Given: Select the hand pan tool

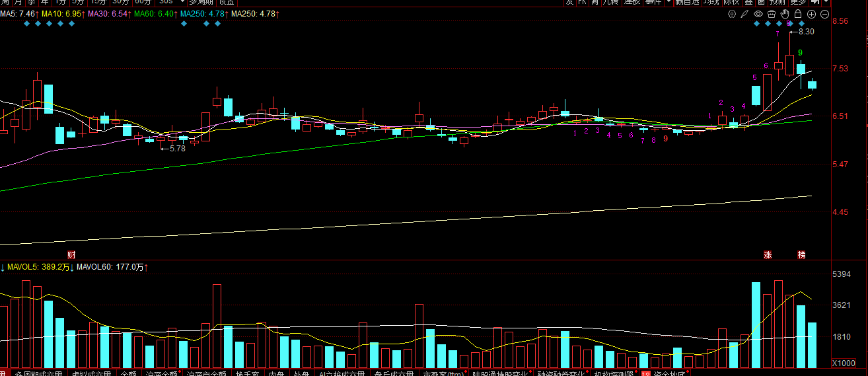Looking at the screenshot, I should pyautogui.click(x=785, y=14).
